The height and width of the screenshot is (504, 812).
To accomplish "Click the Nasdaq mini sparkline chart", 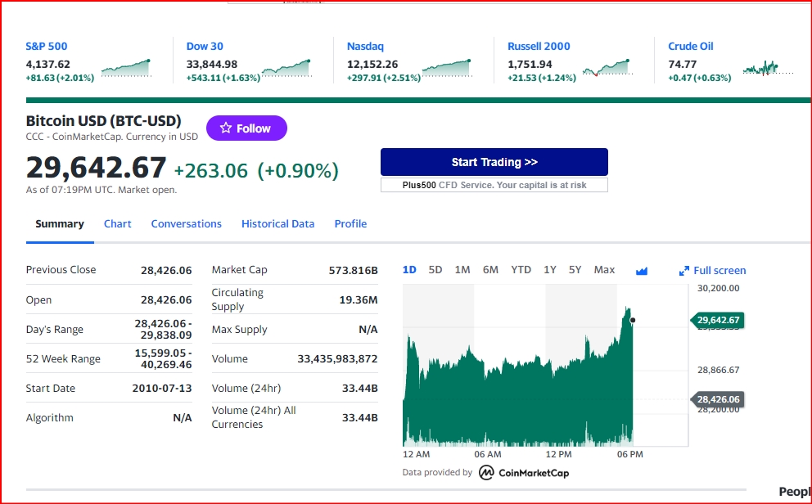I will [447, 67].
